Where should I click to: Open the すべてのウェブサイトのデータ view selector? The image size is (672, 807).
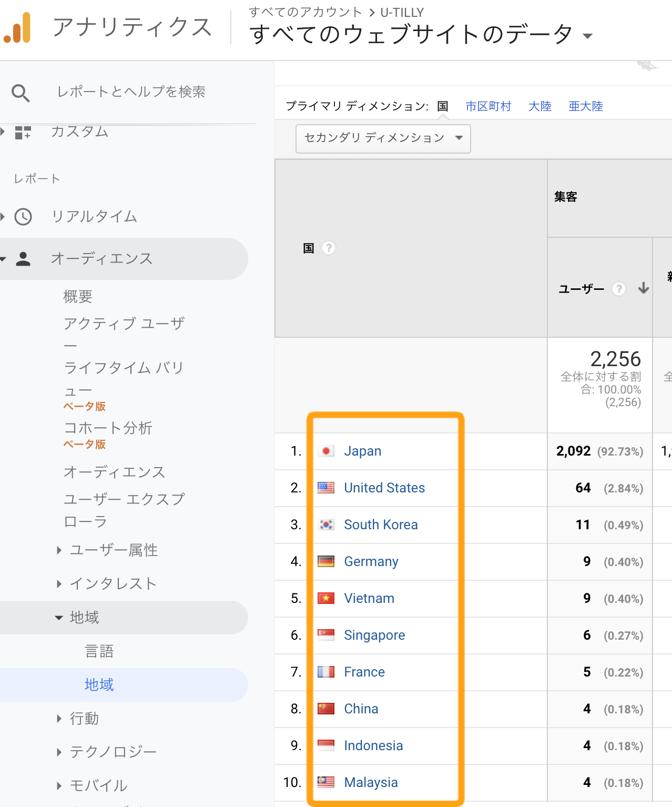(421, 35)
